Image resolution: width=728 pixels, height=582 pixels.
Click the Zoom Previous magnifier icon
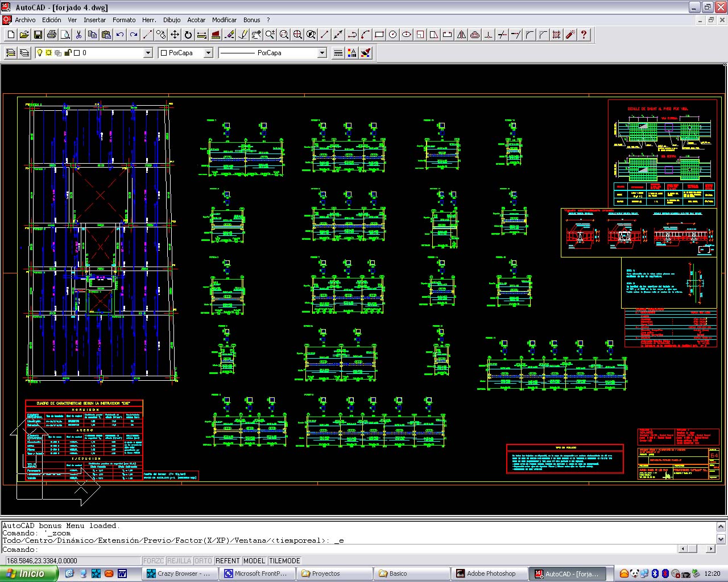(311, 35)
